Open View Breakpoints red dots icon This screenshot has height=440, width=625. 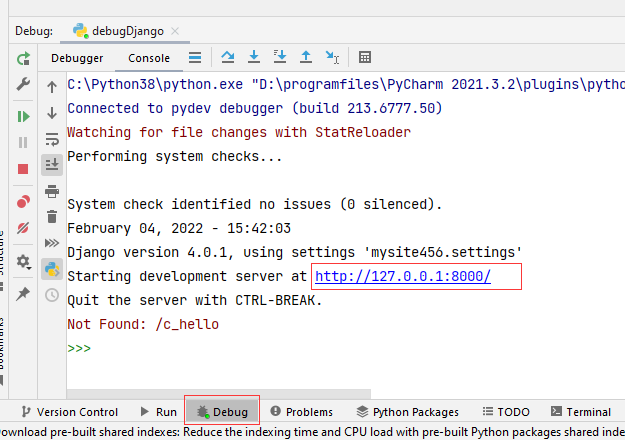coord(23,202)
